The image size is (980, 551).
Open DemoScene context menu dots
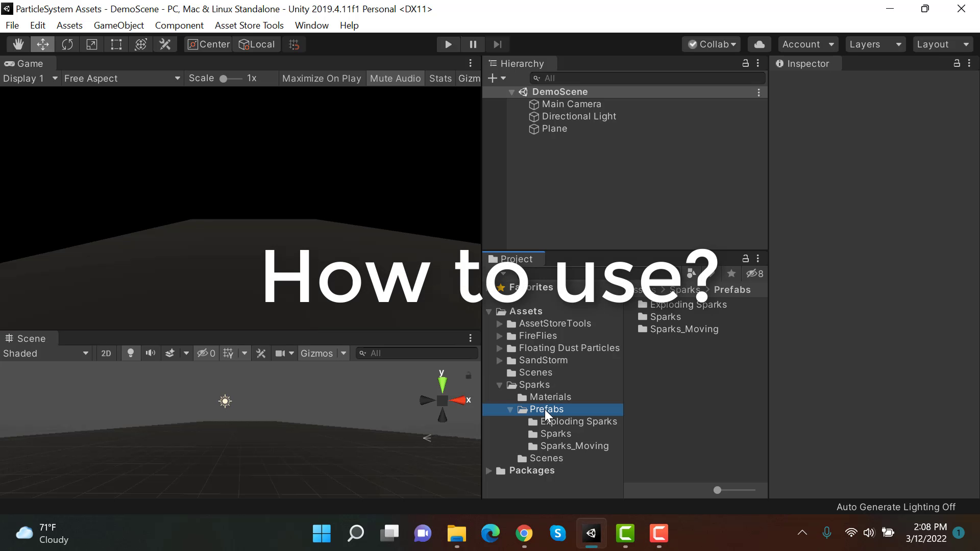(x=759, y=92)
